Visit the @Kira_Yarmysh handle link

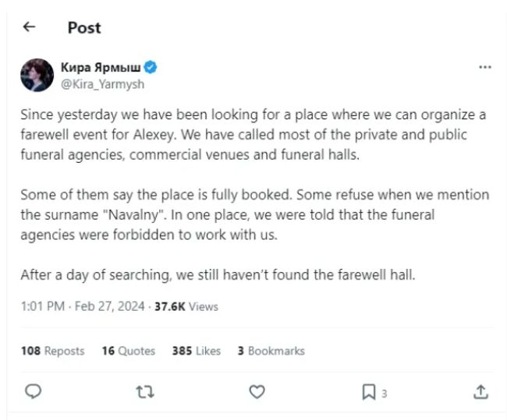pos(102,84)
